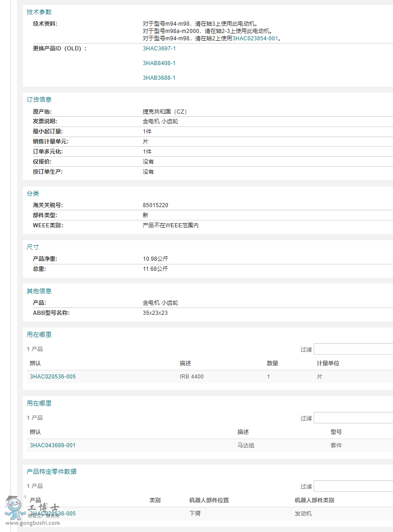Open the 3HAB8408-1 replacement product link
This screenshot has height=532, width=393.
tap(159, 63)
